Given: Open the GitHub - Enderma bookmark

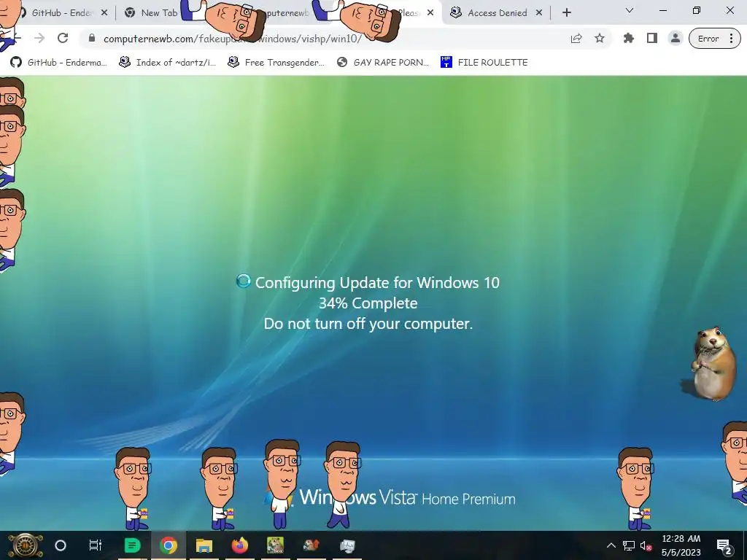Looking at the screenshot, I should click(58, 63).
